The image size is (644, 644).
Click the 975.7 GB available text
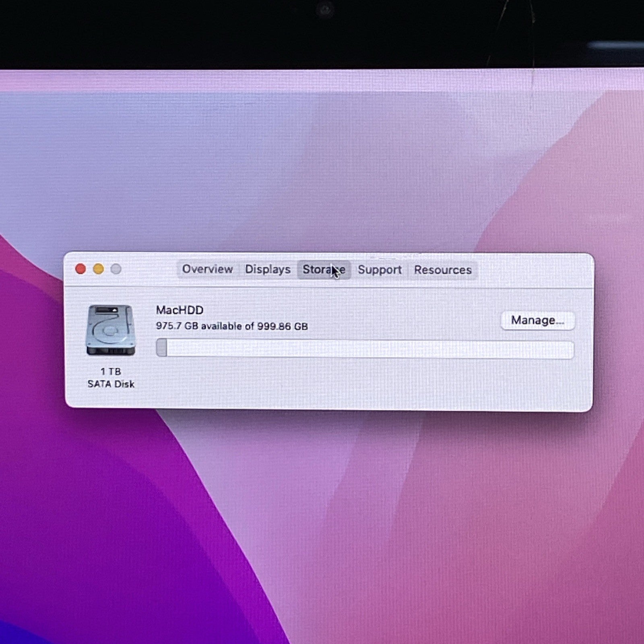231,326
